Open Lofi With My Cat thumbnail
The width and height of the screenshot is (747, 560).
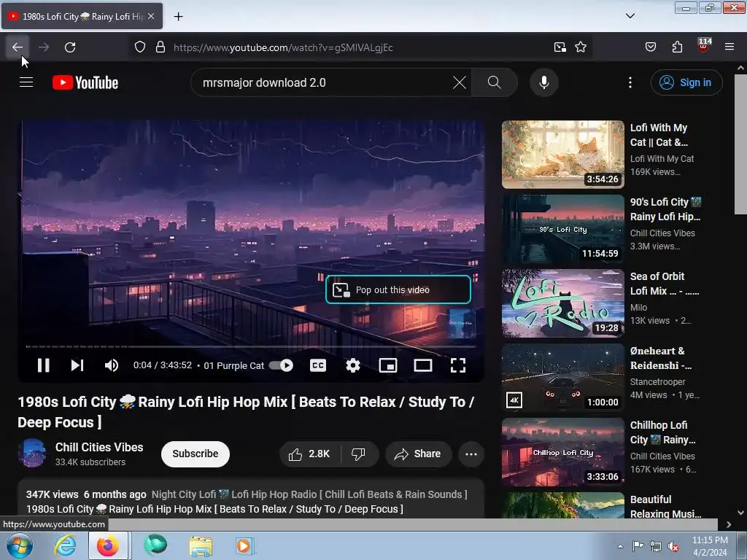pyautogui.click(x=562, y=155)
